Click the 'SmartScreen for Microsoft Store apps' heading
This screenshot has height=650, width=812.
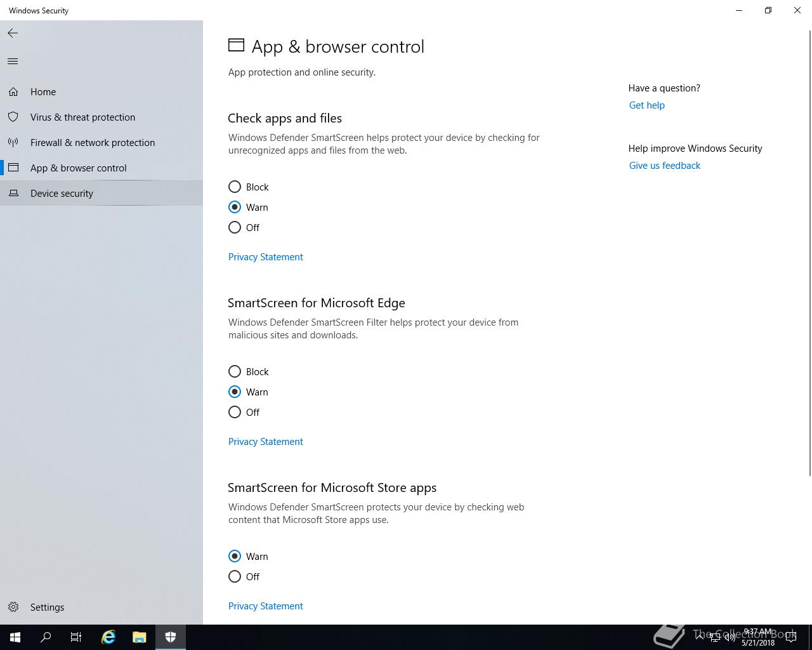point(332,487)
